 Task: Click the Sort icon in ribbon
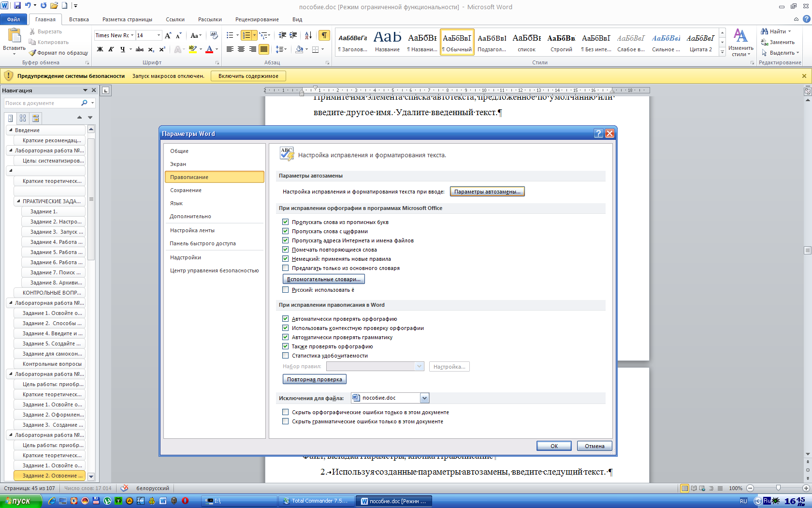308,35
